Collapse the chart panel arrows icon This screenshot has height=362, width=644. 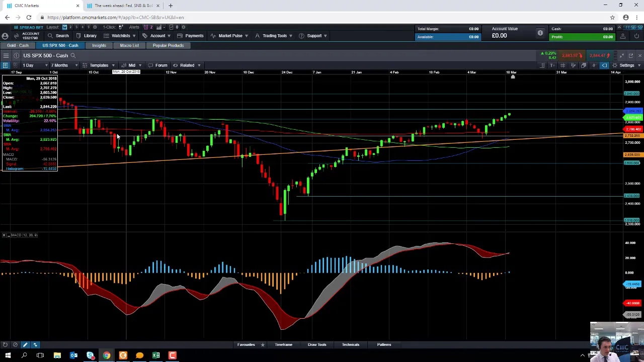pos(621,55)
